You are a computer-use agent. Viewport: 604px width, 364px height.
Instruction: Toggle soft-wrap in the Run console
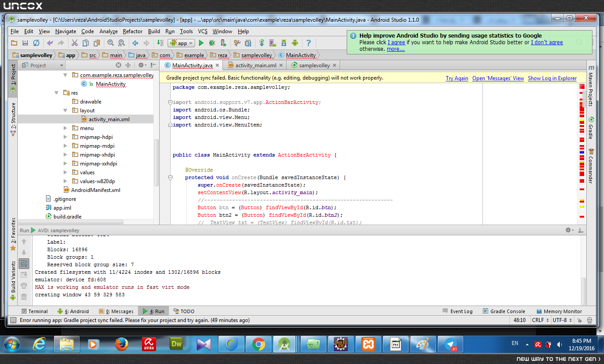tap(24, 264)
